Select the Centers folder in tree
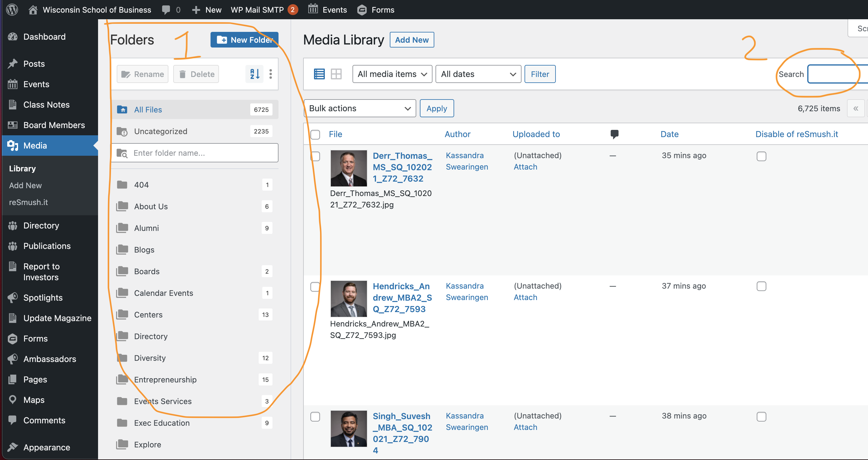This screenshot has height=460, width=868. 148,314
